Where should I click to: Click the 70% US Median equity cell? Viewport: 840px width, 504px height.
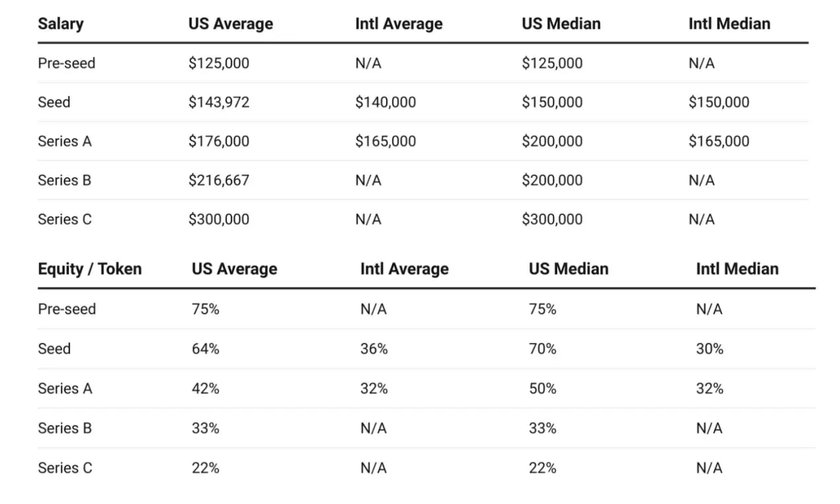click(x=542, y=349)
